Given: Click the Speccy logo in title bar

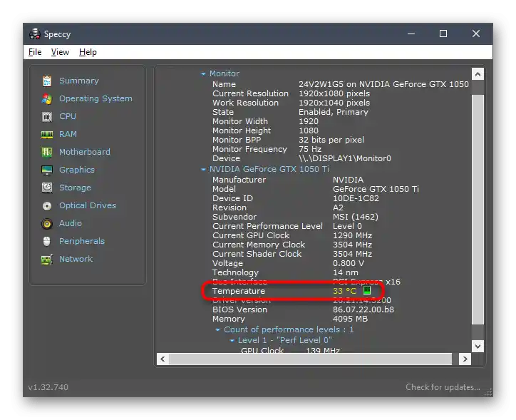Looking at the screenshot, I should click(x=34, y=34).
